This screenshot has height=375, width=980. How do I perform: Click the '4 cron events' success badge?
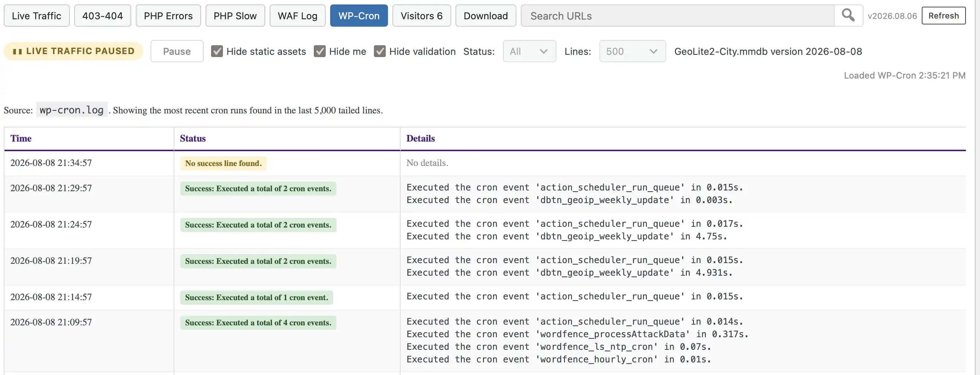(x=258, y=323)
